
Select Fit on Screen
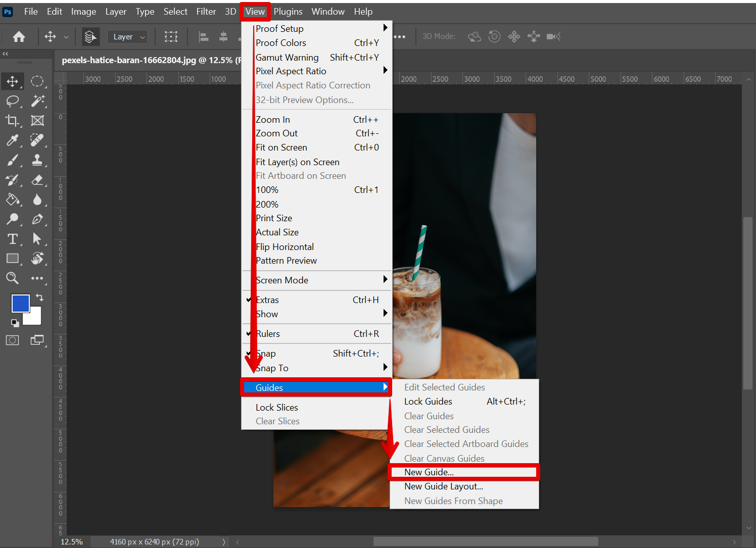281,147
